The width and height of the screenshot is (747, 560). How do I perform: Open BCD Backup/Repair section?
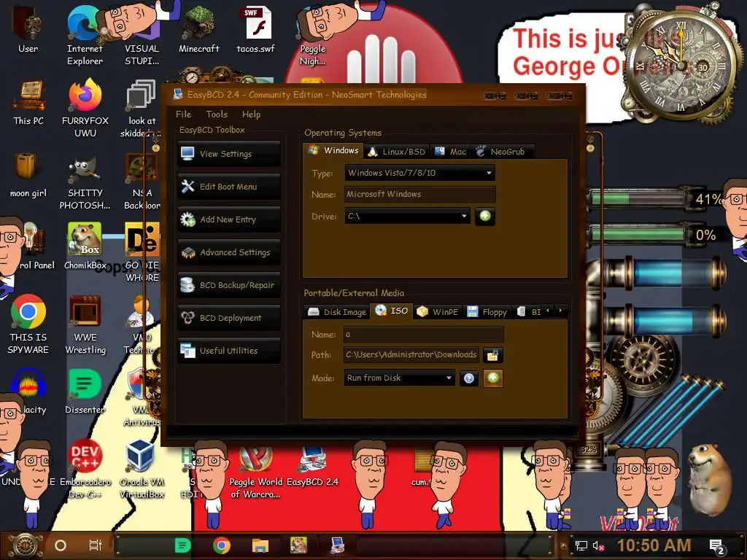coord(228,285)
